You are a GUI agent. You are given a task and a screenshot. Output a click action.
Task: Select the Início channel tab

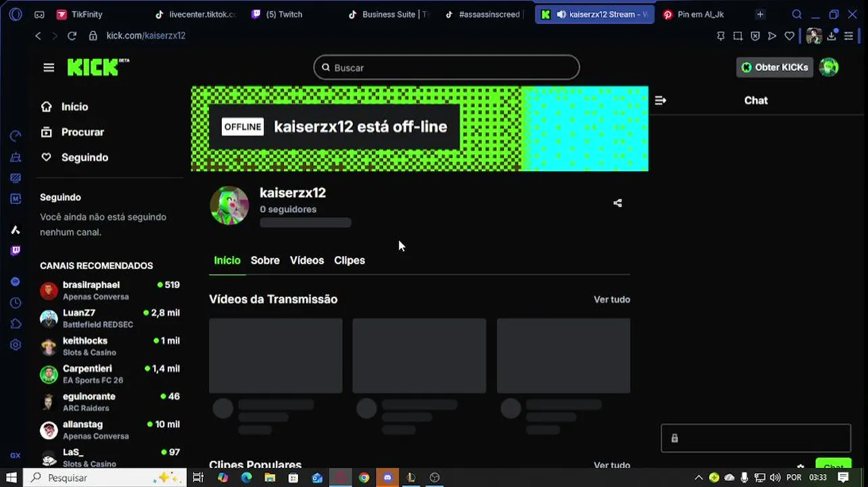tap(227, 260)
